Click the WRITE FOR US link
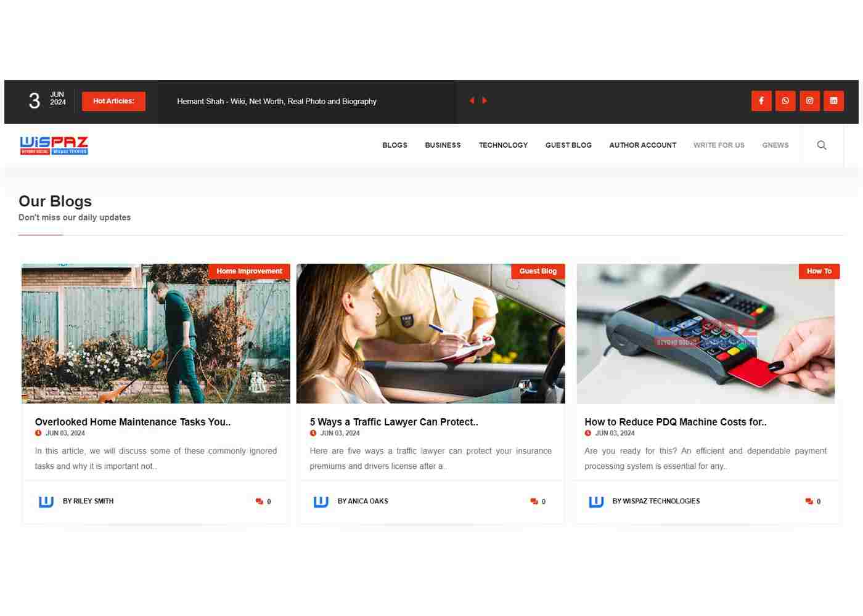This screenshot has width=863, height=616. (x=719, y=145)
